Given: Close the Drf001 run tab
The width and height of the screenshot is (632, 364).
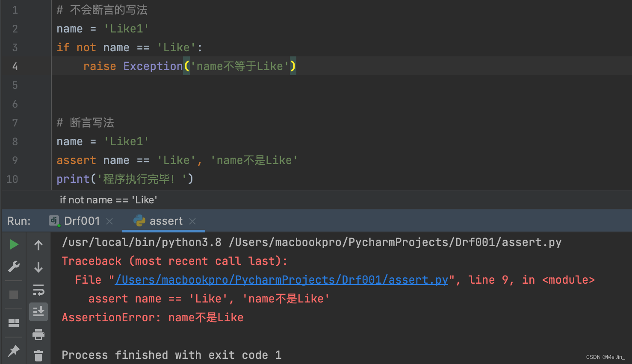Looking at the screenshot, I should 109,221.
